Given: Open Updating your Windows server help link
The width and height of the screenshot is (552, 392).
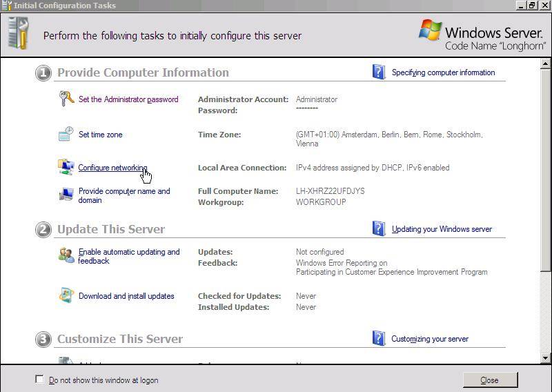Looking at the screenshot, I should pos(442,229).
